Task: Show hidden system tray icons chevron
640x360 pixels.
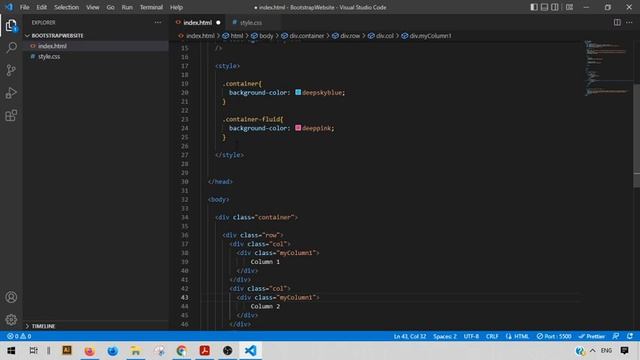Action: coord(592,350)
